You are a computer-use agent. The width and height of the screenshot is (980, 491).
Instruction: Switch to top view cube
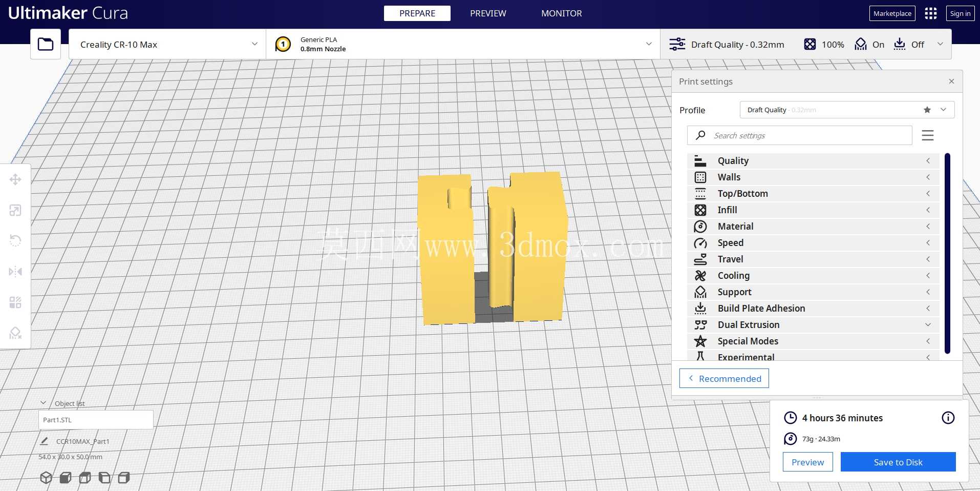point(85,478)
